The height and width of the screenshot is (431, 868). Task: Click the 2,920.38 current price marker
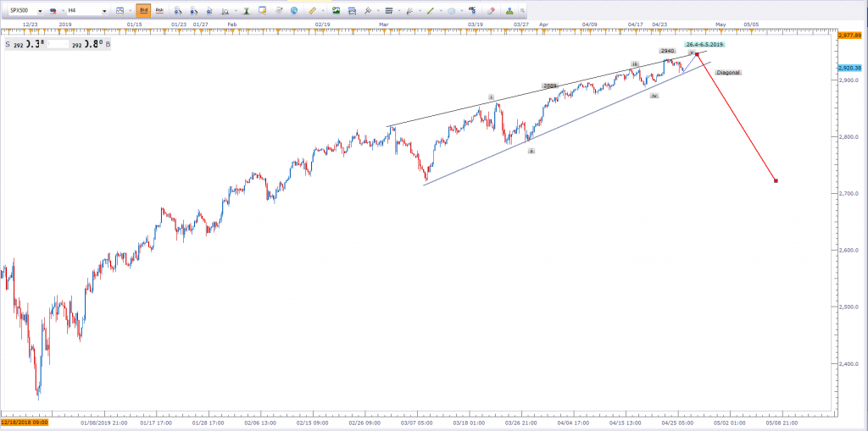(x=849, y=68)
